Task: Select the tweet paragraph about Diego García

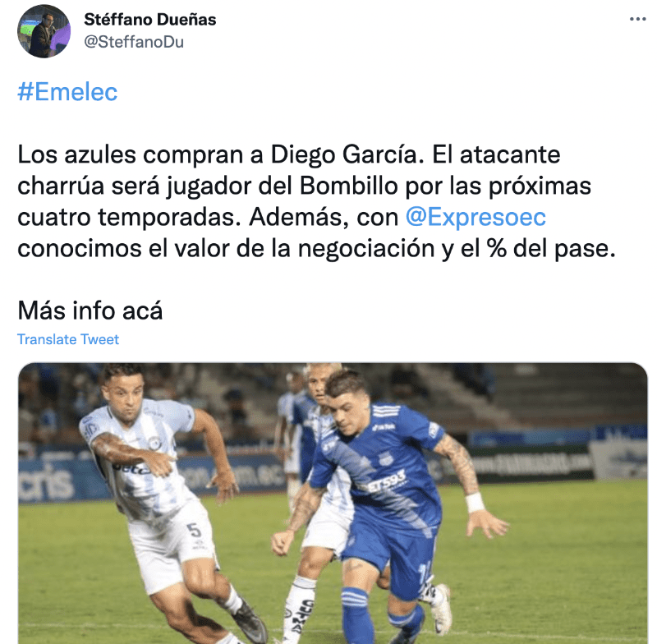Action: pos(316,201)
